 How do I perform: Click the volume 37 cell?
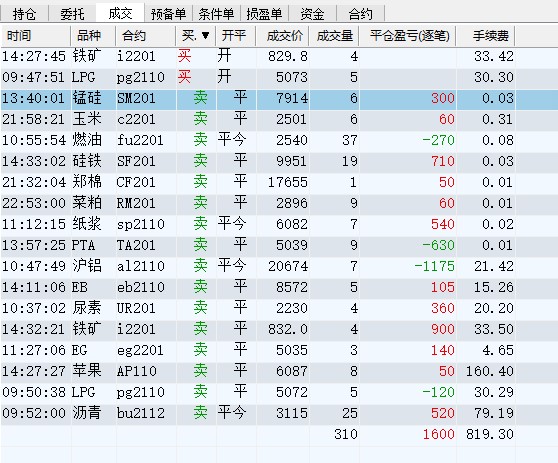pyautogui.click(x=350, y=140)
